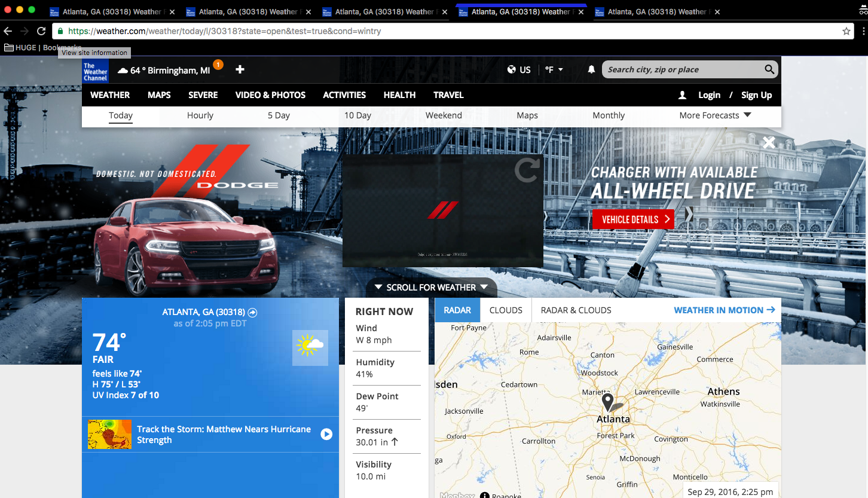
Task: Click the ad's next chevron arrow
Action: 689,214
